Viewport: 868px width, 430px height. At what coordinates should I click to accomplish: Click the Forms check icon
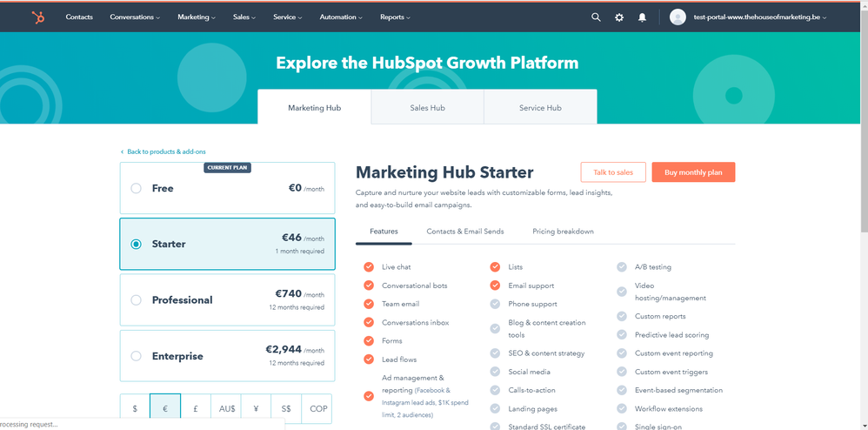pos(369,341)
